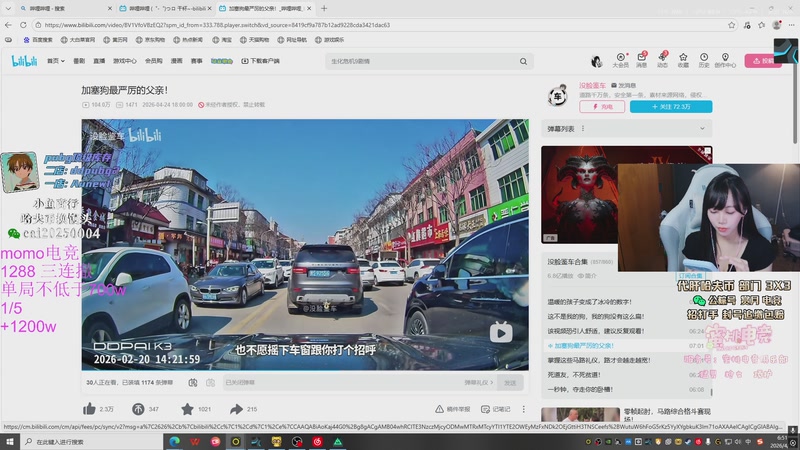Open Edge browser in the taskbar

[x=174, y=441]
